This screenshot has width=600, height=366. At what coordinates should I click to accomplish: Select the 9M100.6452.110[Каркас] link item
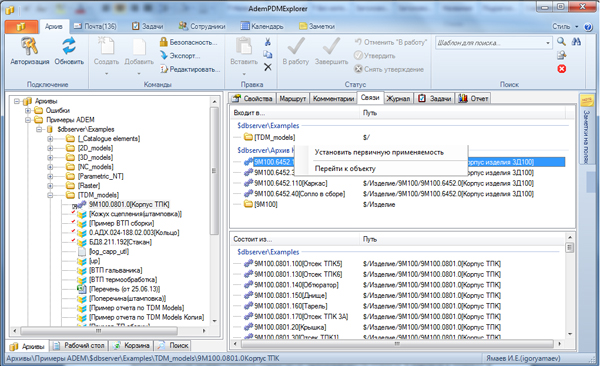pos(290,183)
